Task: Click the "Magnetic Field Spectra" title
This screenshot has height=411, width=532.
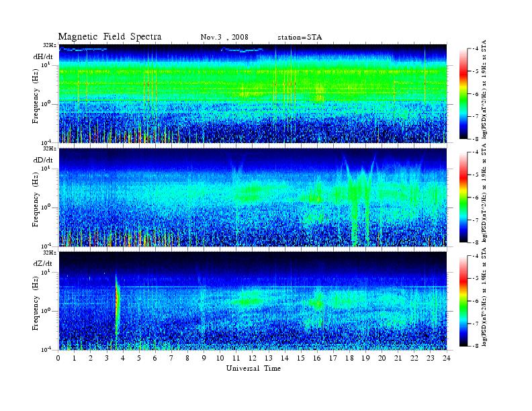Action: (109, 37)
